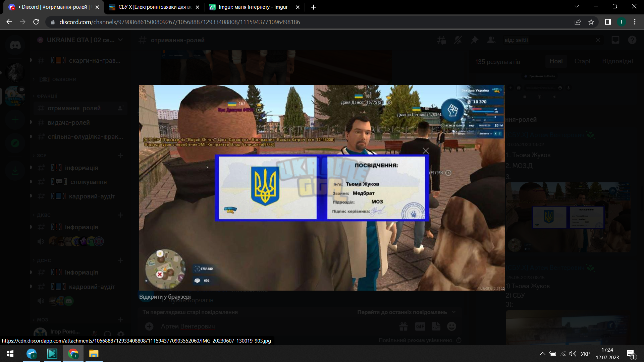
Task: Open спільна-флудилка-фрак channel
Action: (80, 137)
